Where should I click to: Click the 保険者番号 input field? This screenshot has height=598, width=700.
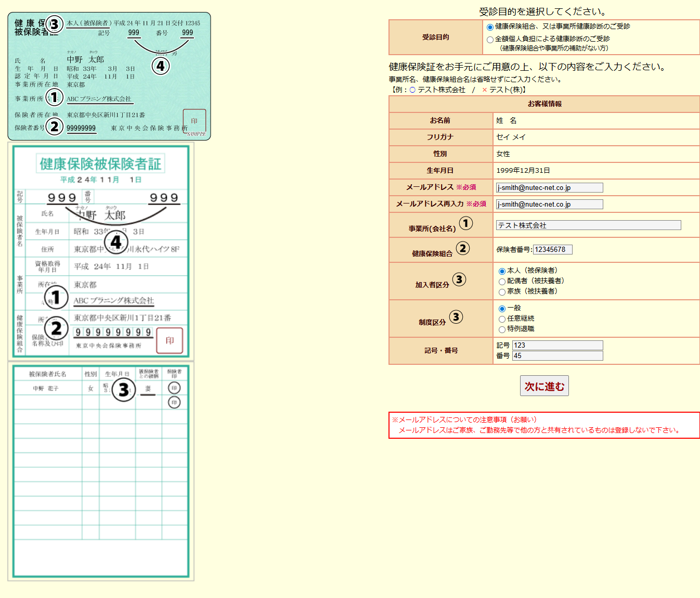552,250
